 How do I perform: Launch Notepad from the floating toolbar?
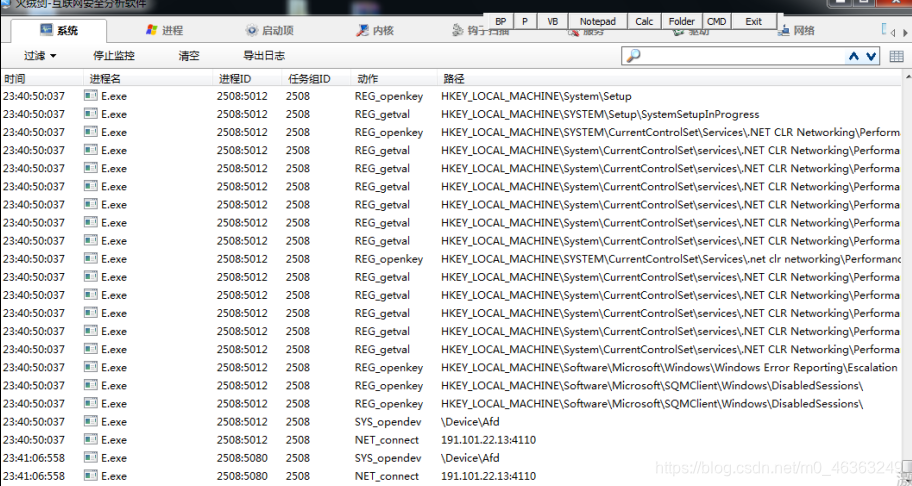coord(597,22)
